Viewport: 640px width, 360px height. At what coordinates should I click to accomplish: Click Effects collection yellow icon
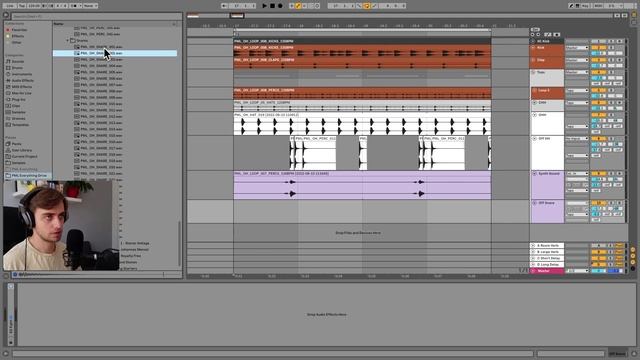[7, 36]
